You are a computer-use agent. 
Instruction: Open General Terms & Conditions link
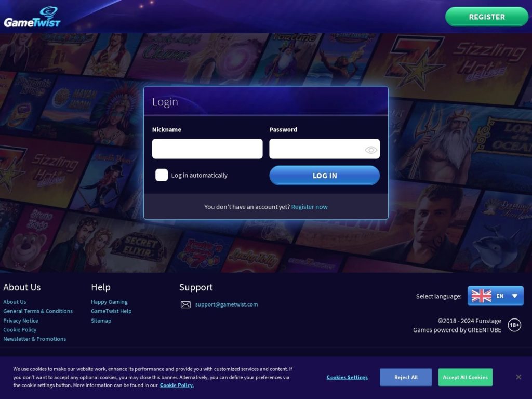(38, 311)
